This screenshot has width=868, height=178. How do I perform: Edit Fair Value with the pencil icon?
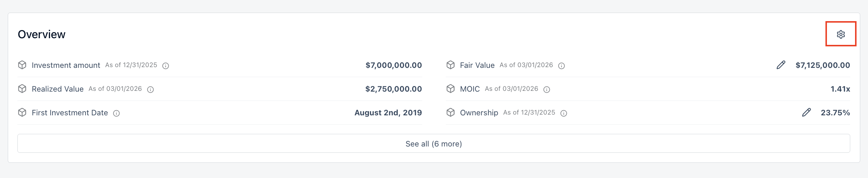tap(781, 65)
